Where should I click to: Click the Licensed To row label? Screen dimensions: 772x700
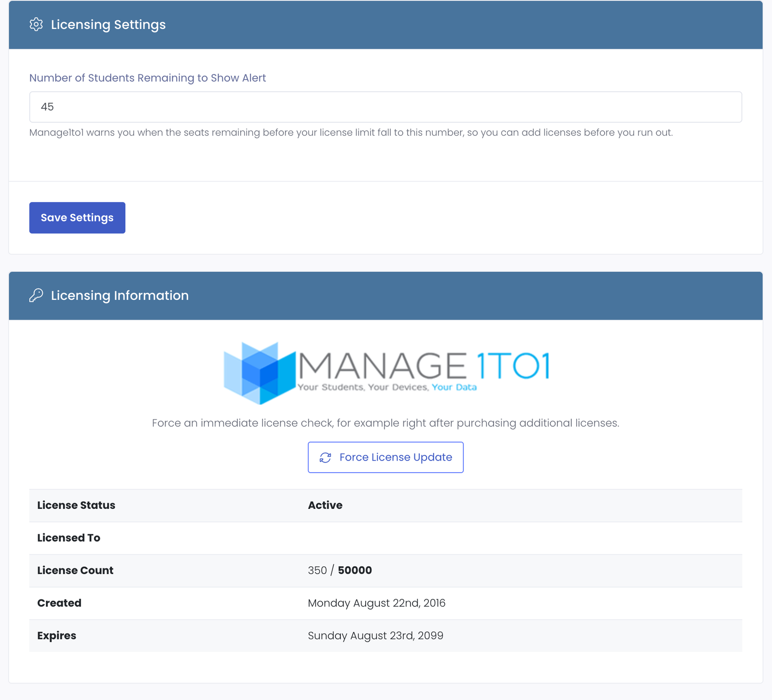point(69,538)
